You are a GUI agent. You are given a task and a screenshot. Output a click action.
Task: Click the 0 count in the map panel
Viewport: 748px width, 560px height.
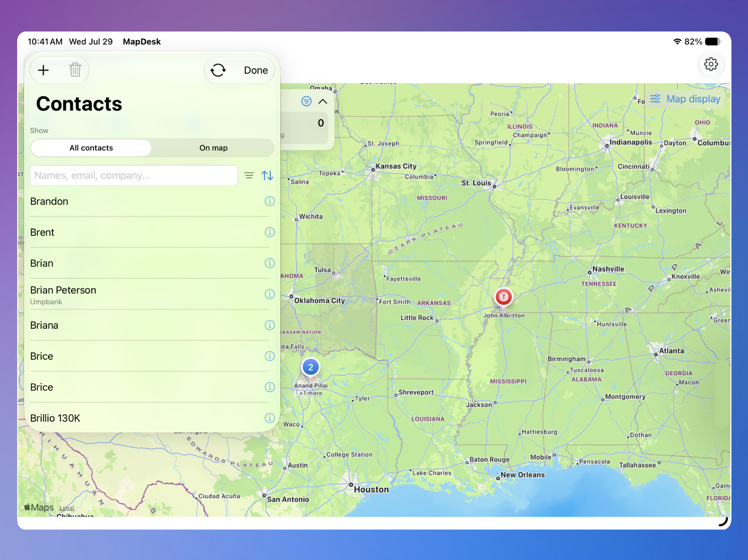321,123
